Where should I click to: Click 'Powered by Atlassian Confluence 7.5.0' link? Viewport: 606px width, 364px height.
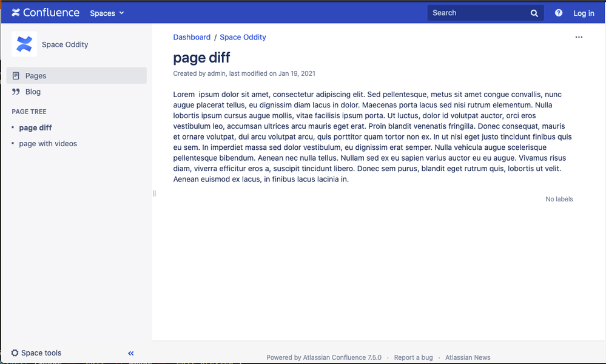324,357
